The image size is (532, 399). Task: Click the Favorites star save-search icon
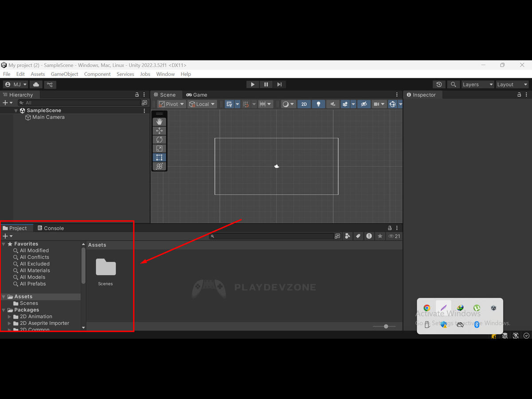[380, 236]
